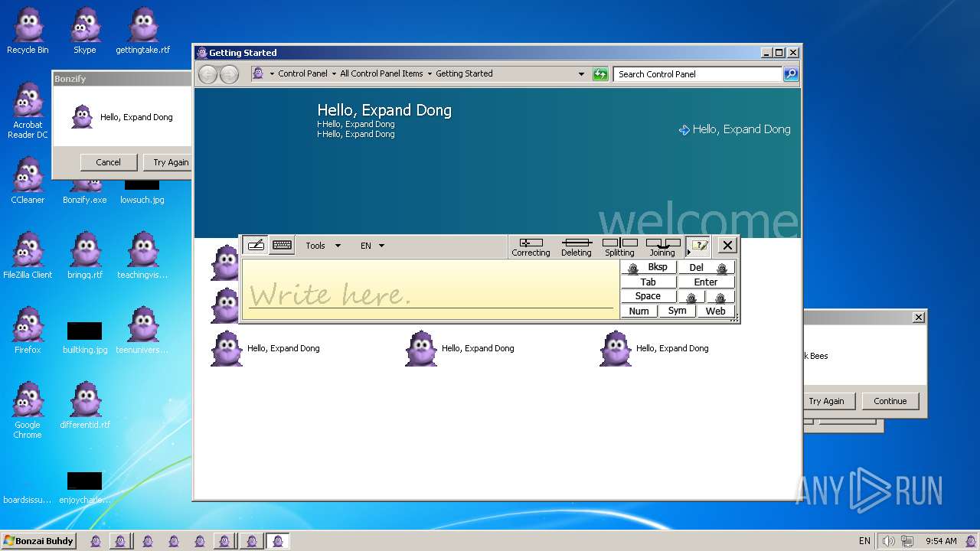
Task: Toggle the Num pad in Input Panel
Action: 639,311
